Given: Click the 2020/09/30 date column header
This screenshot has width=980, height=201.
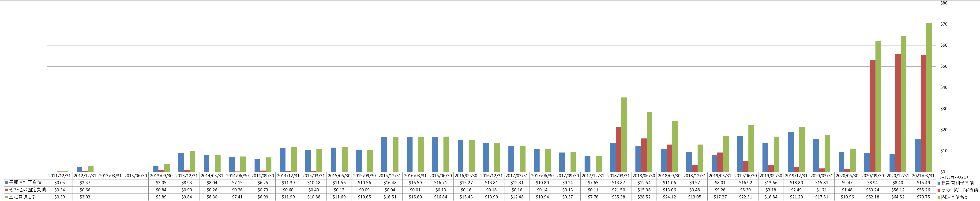Looking at the screenshot, I should click(873, 176).
